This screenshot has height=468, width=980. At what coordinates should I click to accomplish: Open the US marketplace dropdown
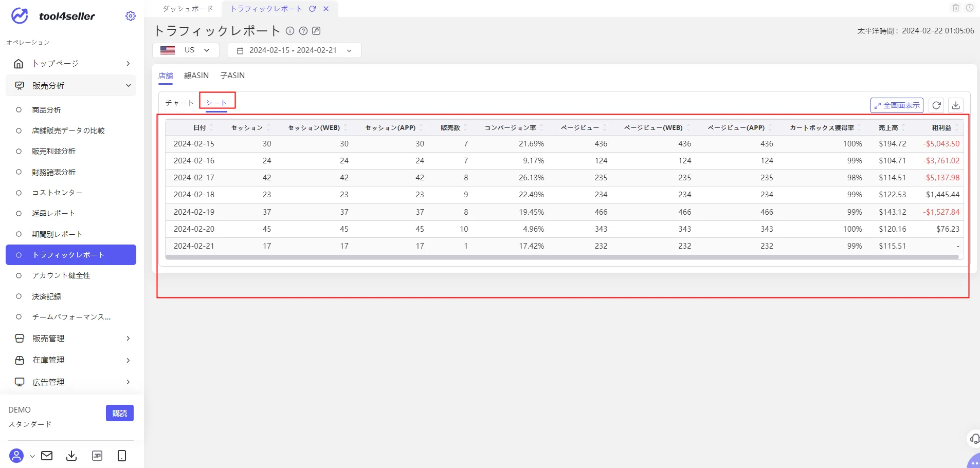186,50
